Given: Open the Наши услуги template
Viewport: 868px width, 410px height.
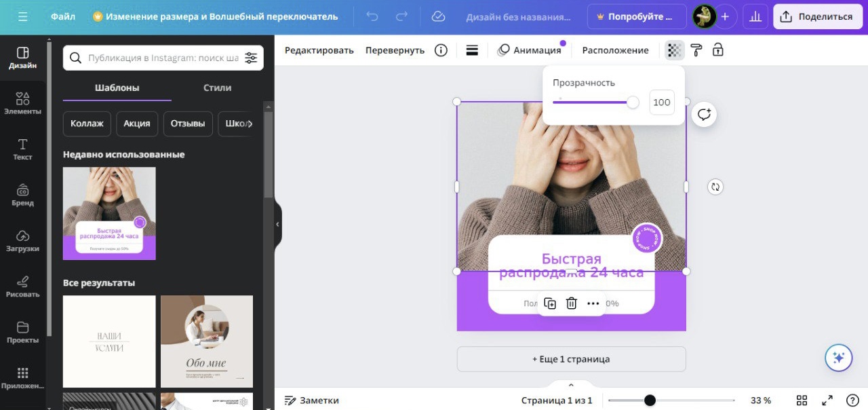Looking at the screenshot, I should click(x=109, y=341).
